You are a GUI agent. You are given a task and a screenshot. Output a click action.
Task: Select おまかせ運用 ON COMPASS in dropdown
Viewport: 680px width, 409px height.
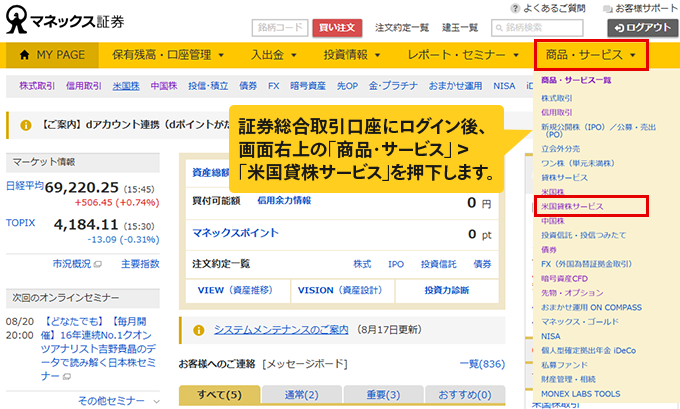591,307
